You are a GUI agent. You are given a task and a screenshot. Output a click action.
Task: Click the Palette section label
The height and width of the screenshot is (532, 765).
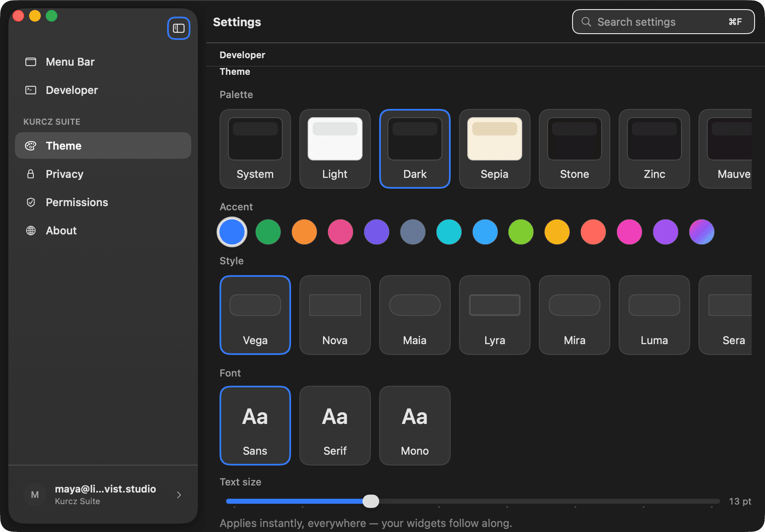pyautogui.click(x=236, y=95)
